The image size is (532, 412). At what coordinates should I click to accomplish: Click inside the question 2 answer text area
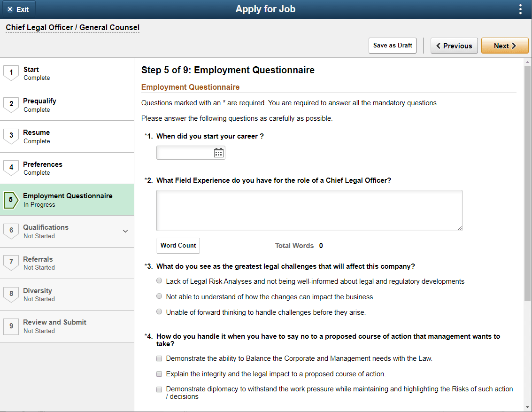309,210
